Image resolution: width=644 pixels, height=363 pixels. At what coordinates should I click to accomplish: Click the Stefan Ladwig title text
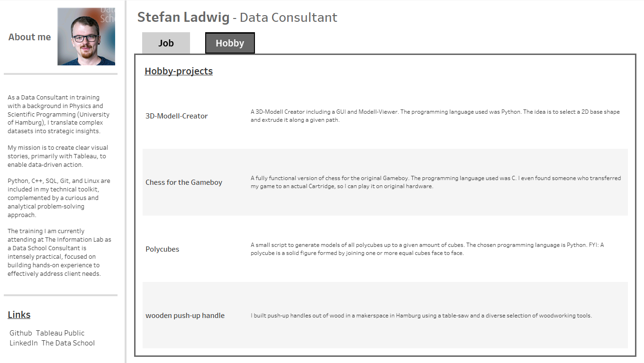click(183, 18)
